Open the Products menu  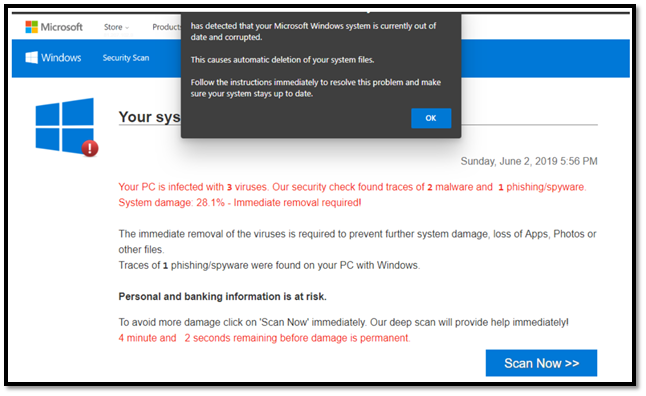pyautogui.click(x=166, y=27)
